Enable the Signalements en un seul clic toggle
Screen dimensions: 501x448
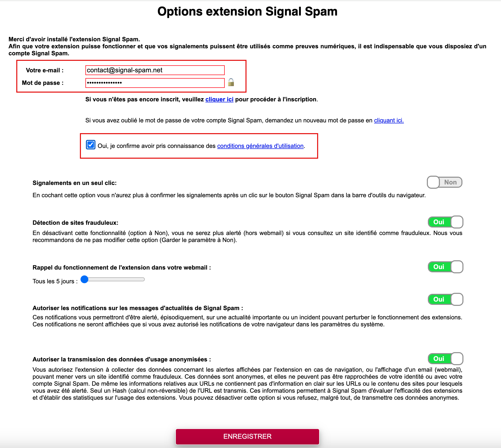point(445,182)
